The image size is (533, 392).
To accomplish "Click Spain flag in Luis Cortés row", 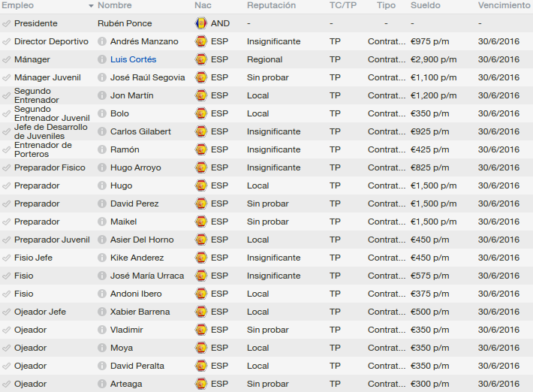I will (201, 59).
